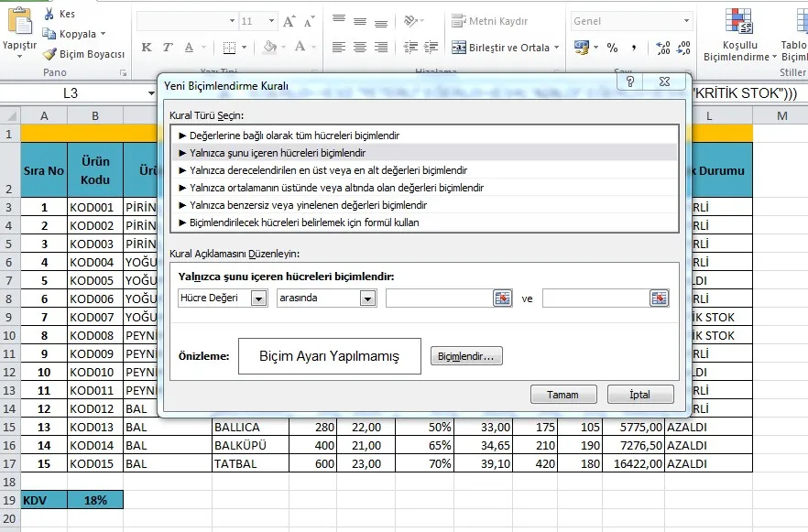Toggle bold (K) formatting
Viewport: 808px width, 532px height.
pyautogui.click(x=147, y=48)
